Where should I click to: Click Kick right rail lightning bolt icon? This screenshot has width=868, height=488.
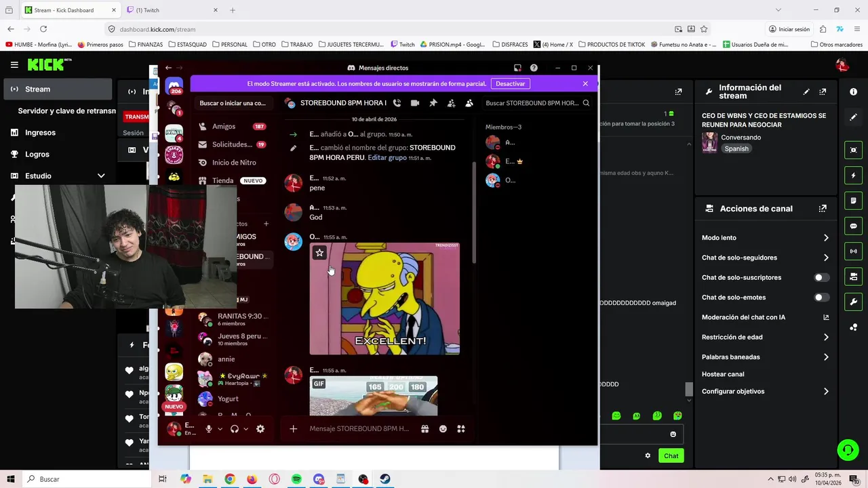pos(853,176)
